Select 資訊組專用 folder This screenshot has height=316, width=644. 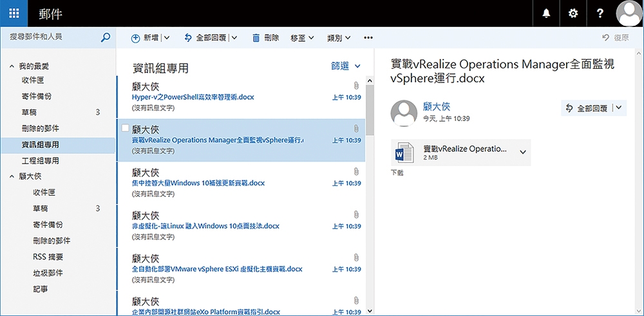[x=57, y=145]
